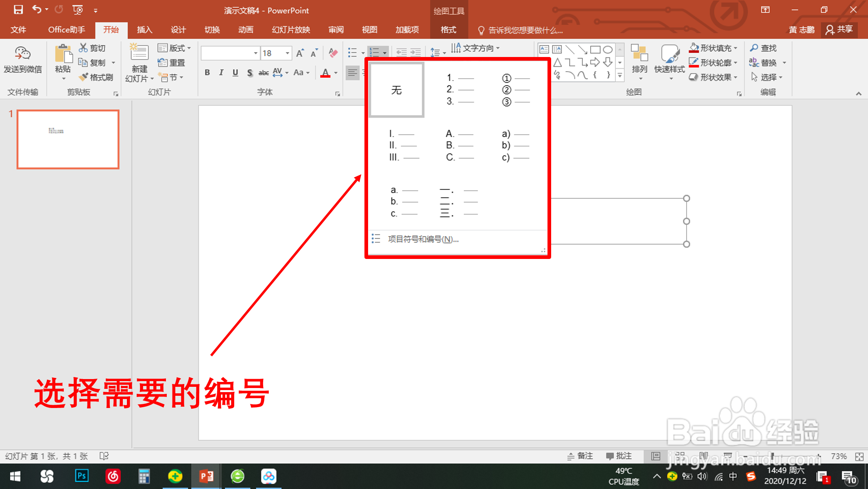The height and width of the screenshot is (489, 868).
Task: Select the right arrow shape in gallery
Action: coord(595,62)
